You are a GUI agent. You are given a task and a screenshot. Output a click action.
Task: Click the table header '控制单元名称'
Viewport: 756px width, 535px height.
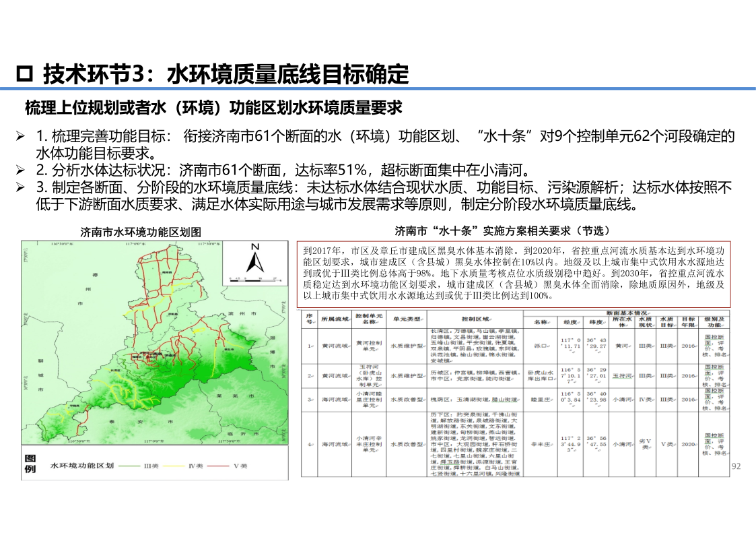[x=368, y=319]
